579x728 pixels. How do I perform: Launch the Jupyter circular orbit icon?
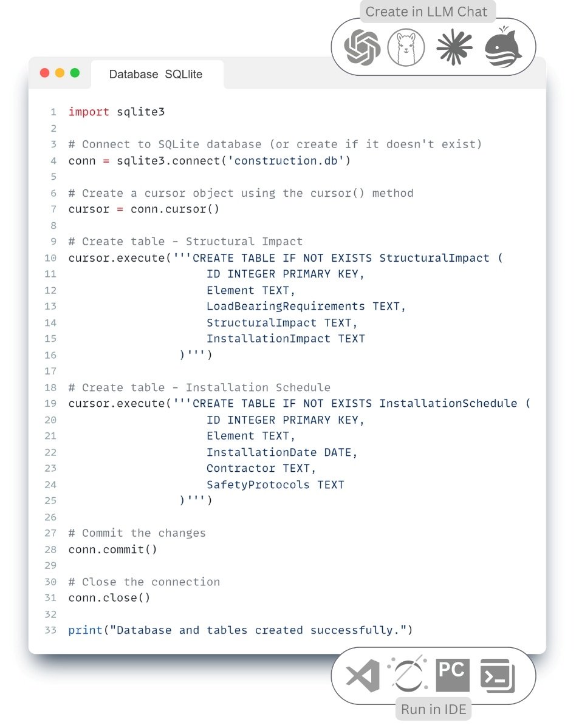[x=408, y=675]
